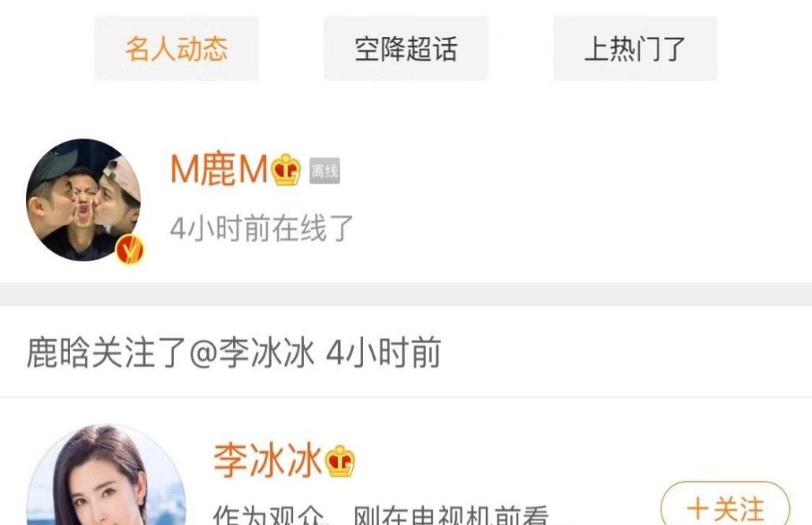812x525 pixels.
Task: Tap the plus sign in the 关注 button
Action: click(x=698, y=508)
